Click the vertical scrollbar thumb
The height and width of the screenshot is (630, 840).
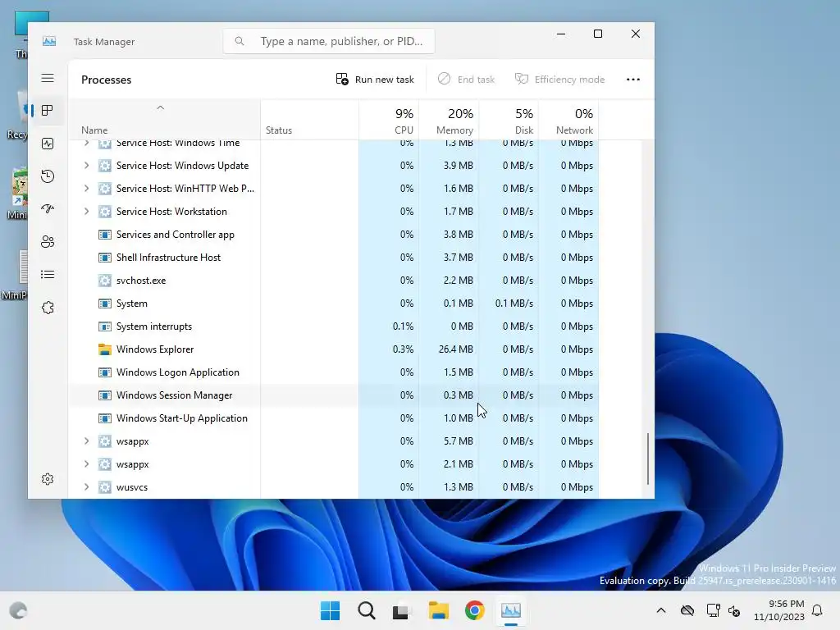[x=648, y=459]
